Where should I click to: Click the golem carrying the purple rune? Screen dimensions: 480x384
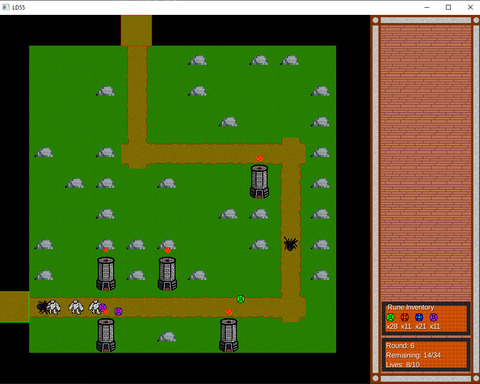[96, 307]
